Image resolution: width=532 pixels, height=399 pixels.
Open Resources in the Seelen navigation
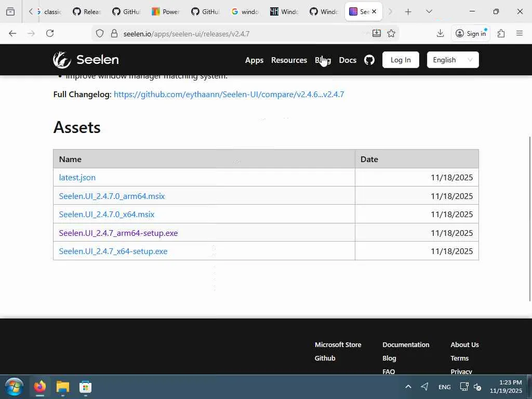click(289, 60)
